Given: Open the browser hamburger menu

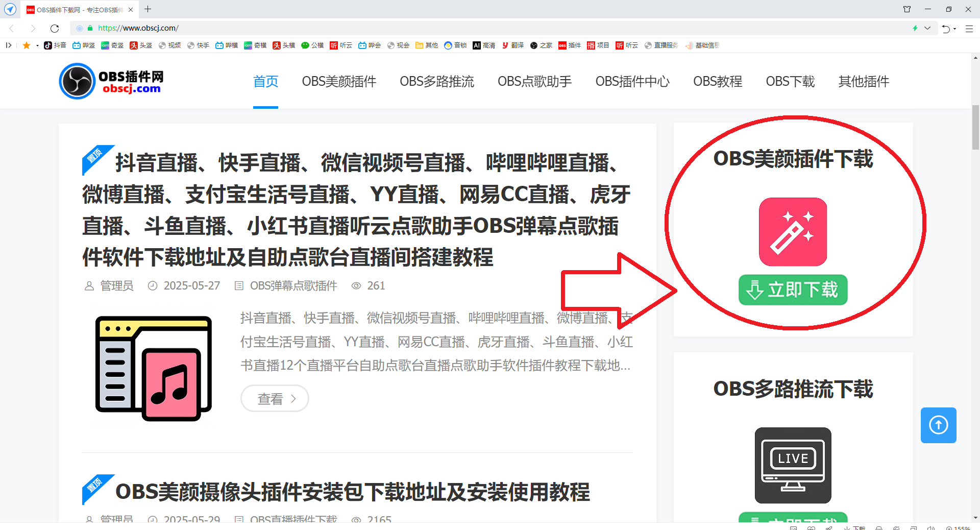Looking at the screenshot, I should click(969, 29).
